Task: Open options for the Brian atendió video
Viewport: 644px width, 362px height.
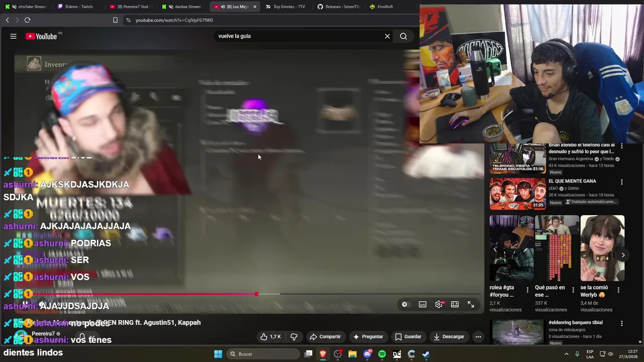Action: click(621, 146)
